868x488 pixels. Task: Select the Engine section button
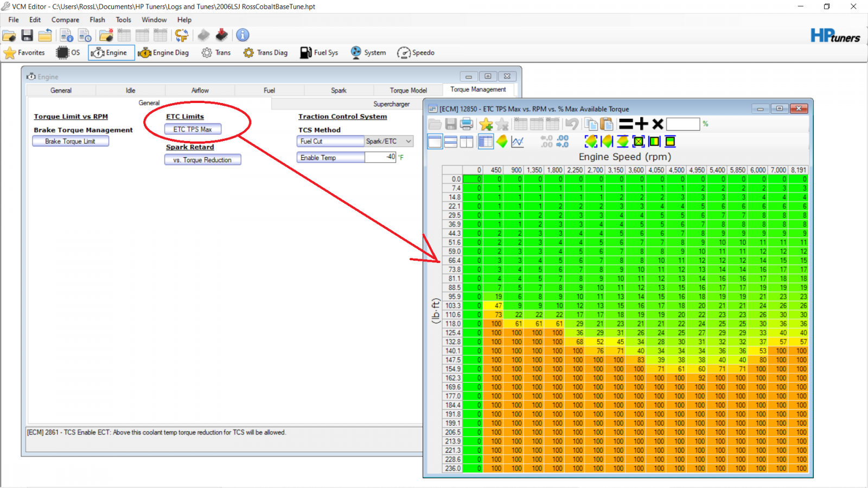click(111, 53)
